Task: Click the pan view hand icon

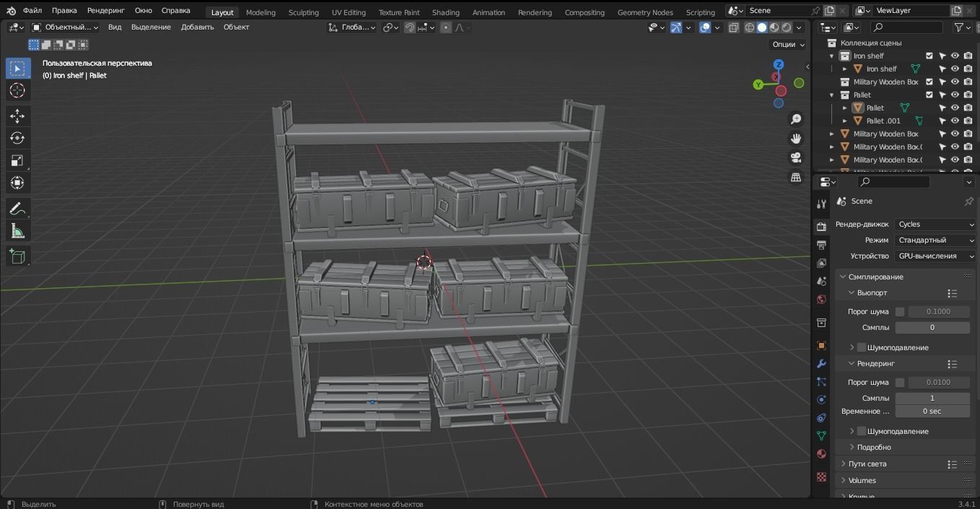Action: click(796, 139)
